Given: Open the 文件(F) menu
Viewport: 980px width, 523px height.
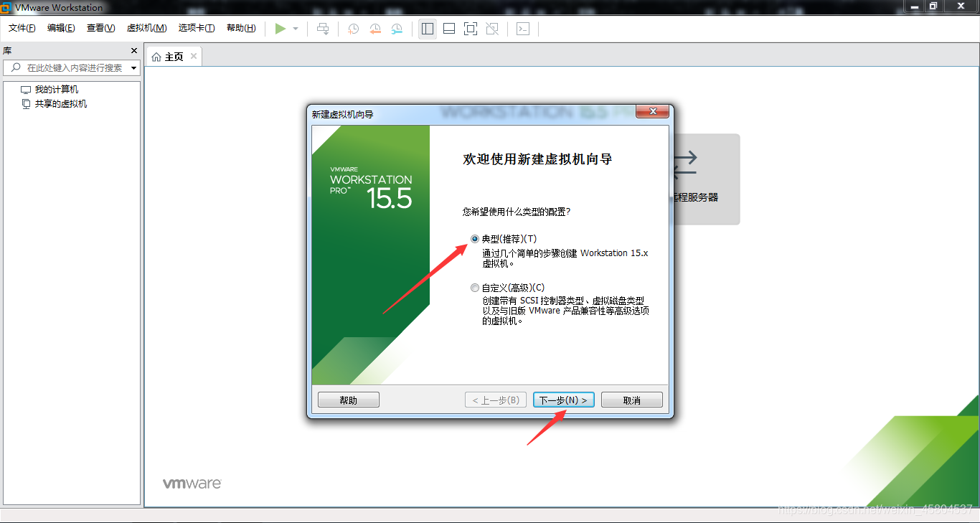Looking at the screenshot, I should coord(22,28).
